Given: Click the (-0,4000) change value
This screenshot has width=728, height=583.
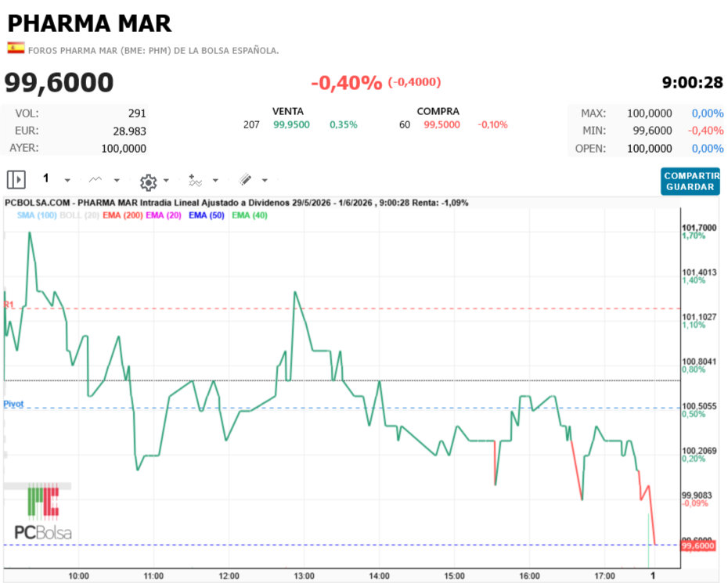Looking at the screenshot, I should click(414, 82).
